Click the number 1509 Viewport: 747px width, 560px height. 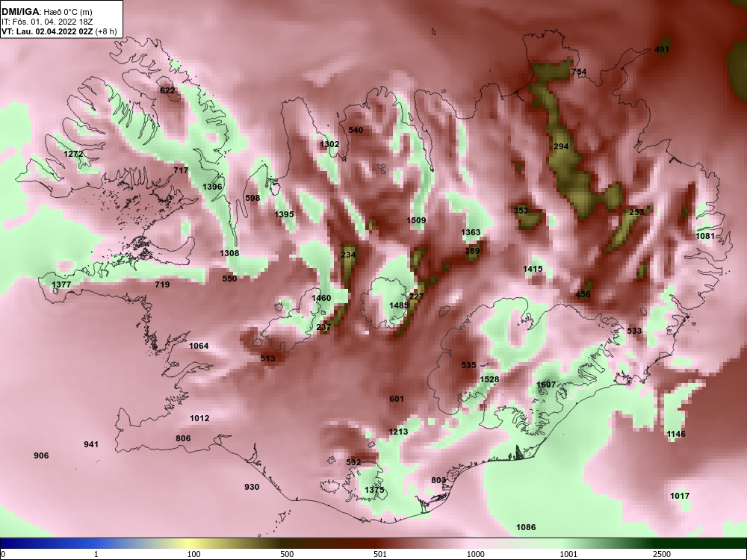416,220
